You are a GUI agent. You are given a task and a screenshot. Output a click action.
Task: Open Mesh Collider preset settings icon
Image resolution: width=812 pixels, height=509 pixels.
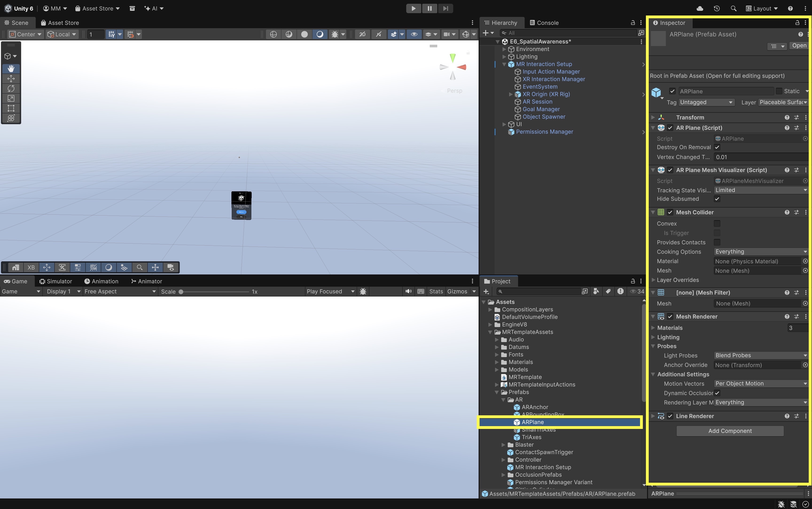tap(796, 212)
